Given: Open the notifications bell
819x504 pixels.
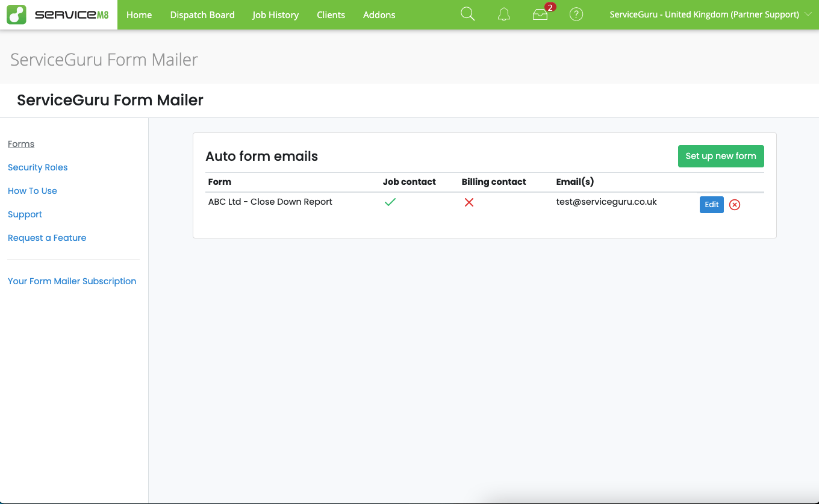Looking at the screenshot, I should pos(504,14).
